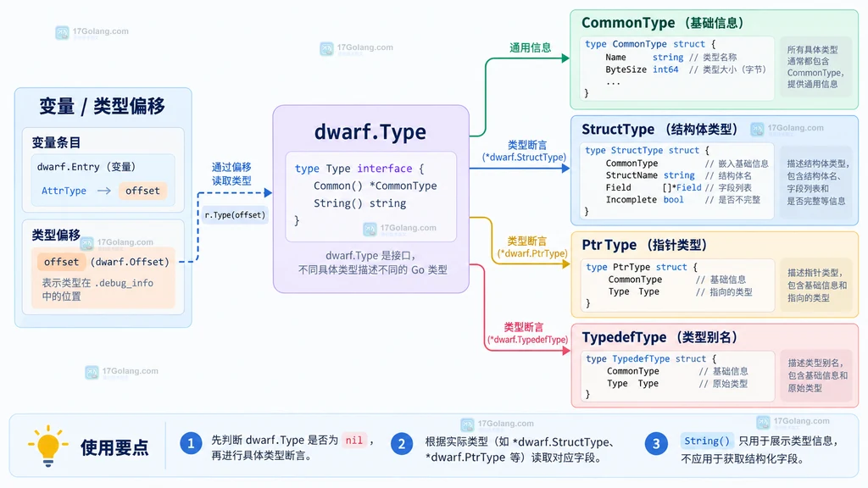Click the blue circle numbered 1
This screenshot has width=868, height=488.
click(x=191, y=444)
